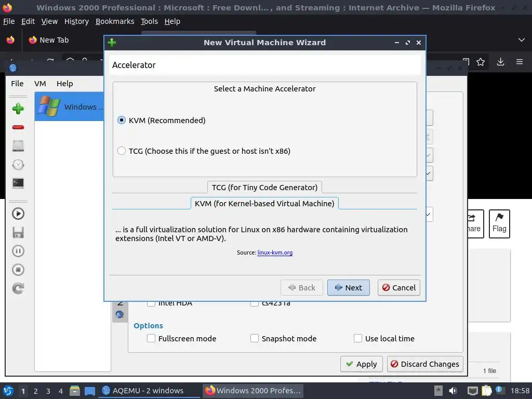
Task: Open the terminal console icon in AQEMU sidebar
Action: tap(18, 183)
